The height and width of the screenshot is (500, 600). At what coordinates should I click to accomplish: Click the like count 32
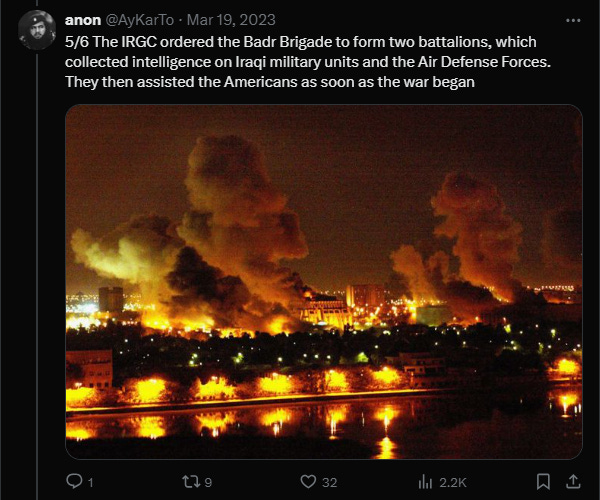[329, 482]
